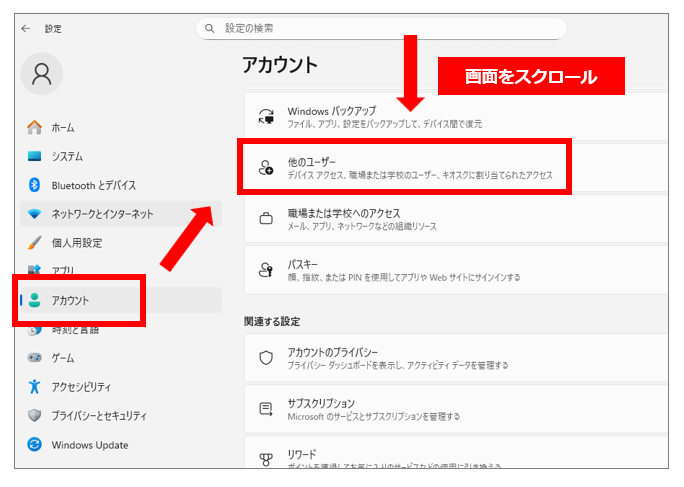Click the search magnifier icon

tap(210, 28)
